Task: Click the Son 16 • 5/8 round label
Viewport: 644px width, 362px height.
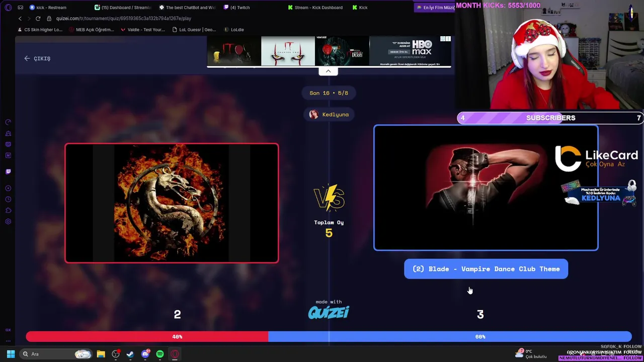Action: click(x=329, y=93)
